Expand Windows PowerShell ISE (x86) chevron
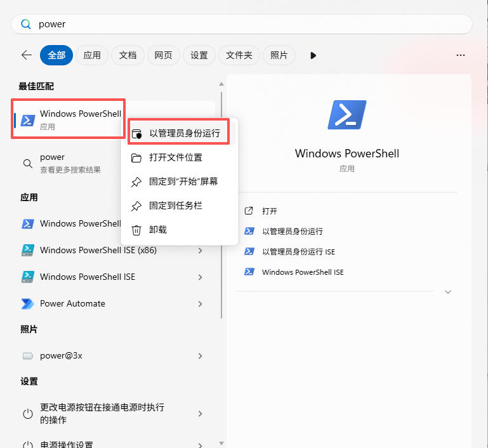This screenshot has width=488, height=448. coord(200,251)
